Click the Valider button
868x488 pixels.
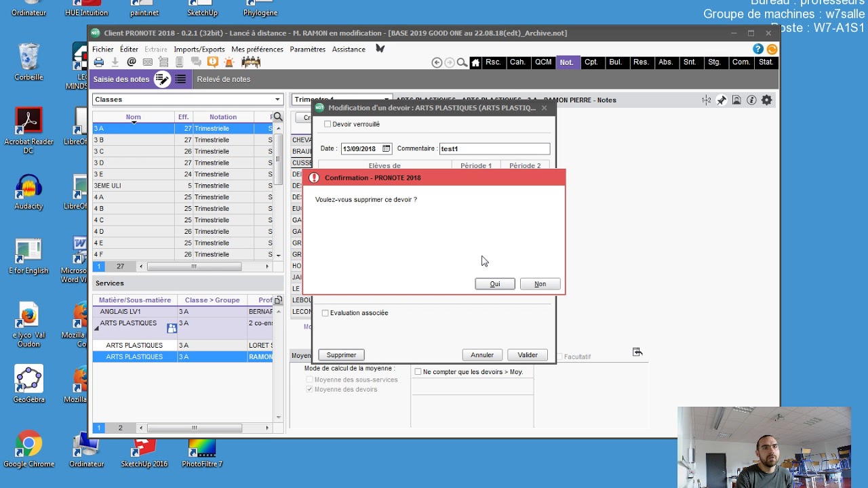tap(528, 354)
